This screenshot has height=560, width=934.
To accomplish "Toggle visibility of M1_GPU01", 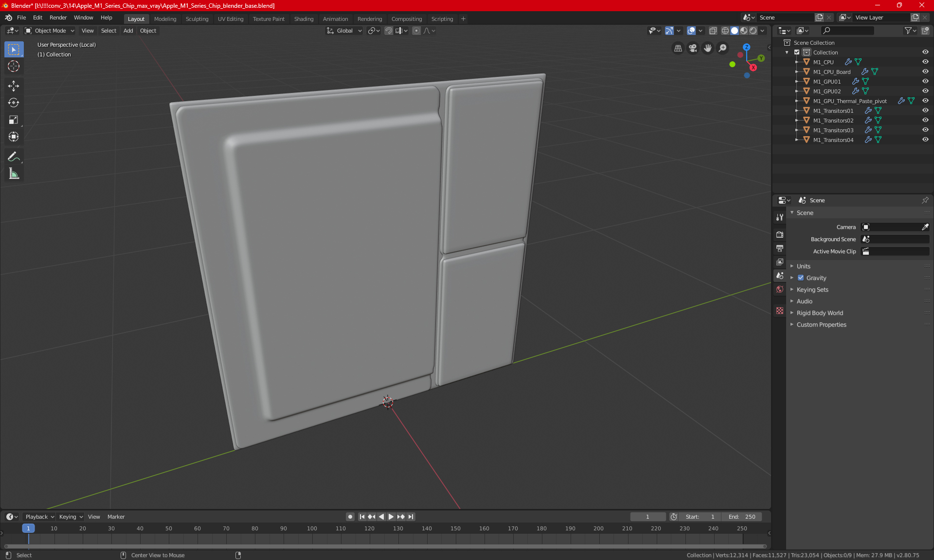I will [925, 81].
